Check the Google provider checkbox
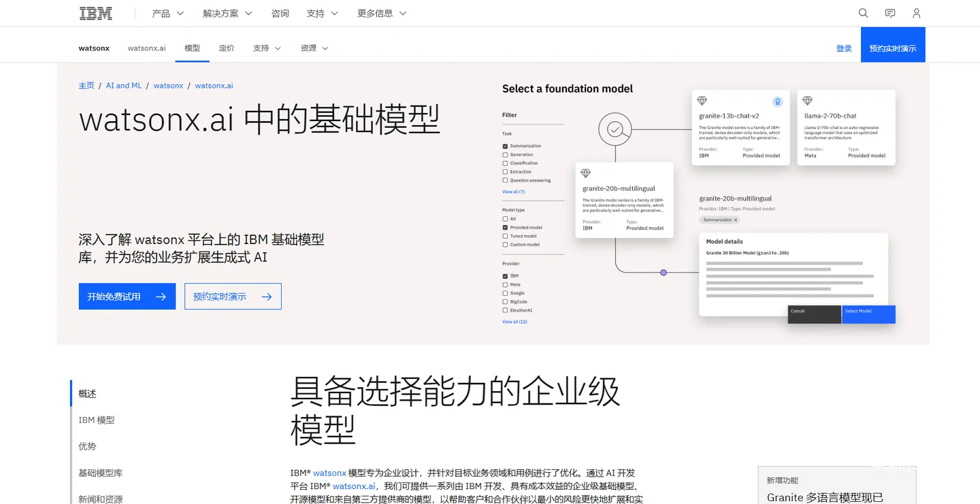 pyautogui.click(x=505, y=293)
